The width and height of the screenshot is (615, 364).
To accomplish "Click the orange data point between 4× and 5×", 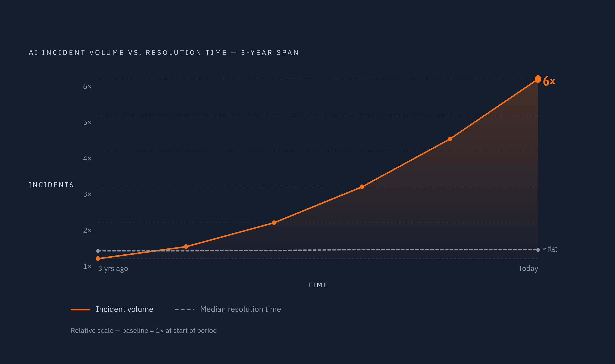I will (450, 139).
